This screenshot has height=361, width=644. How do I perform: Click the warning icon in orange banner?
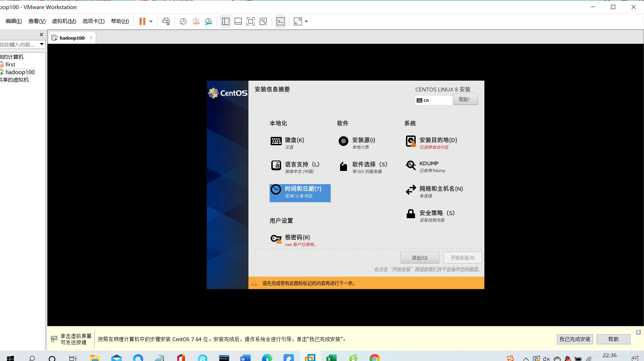tap(254, 283)
